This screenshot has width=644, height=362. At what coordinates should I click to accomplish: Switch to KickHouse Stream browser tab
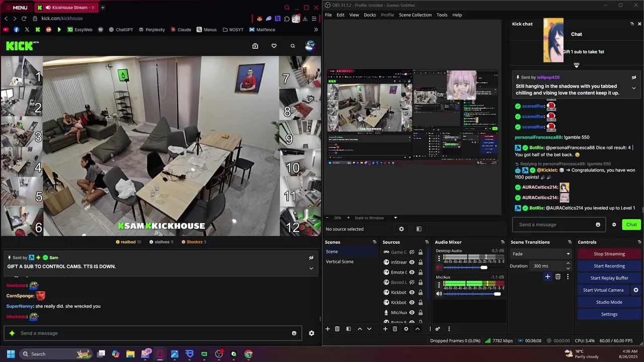[x=65, y=8]
